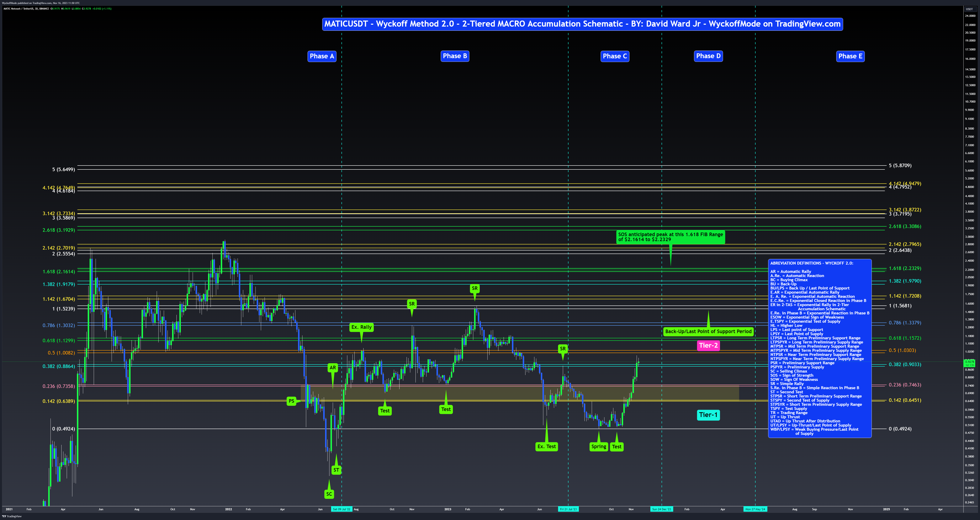Click the 0.236 (0.7358) Fibonacci label
Viewport: 980px width, 520px height.
click(x=59, y=386)
